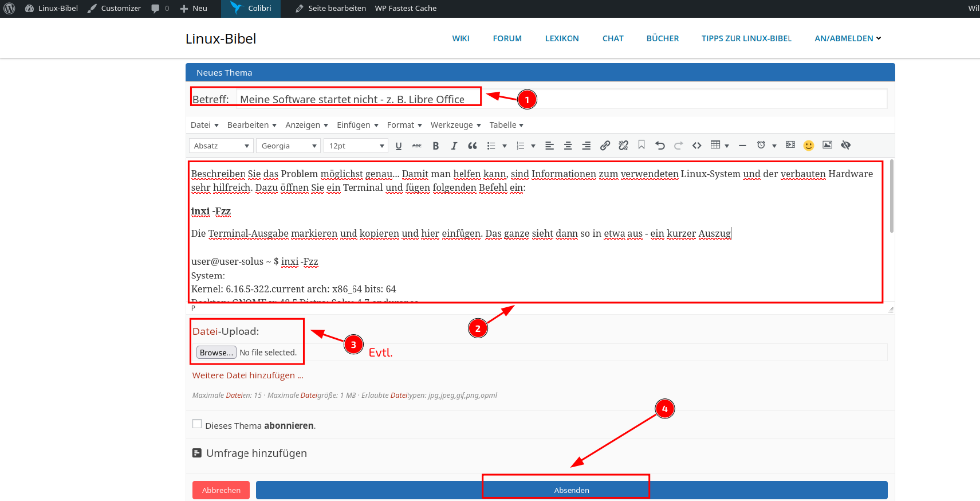Open the 12pt font size dropdown

(356, 146)
